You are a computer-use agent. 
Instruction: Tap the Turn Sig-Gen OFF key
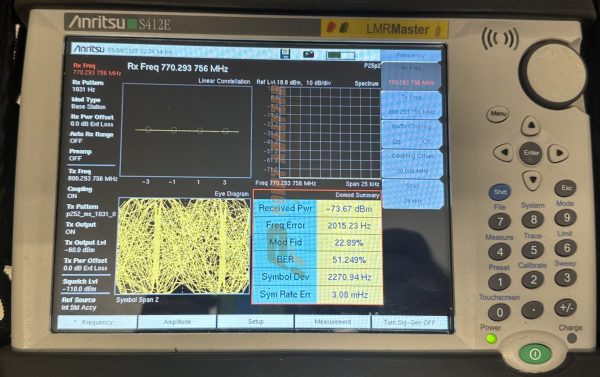pos(409,323)
